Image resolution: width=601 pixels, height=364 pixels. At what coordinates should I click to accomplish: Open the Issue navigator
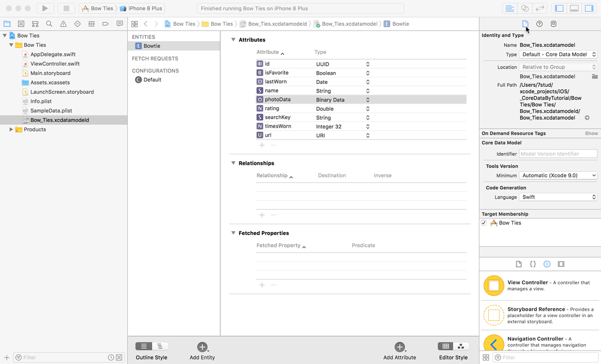63,23
